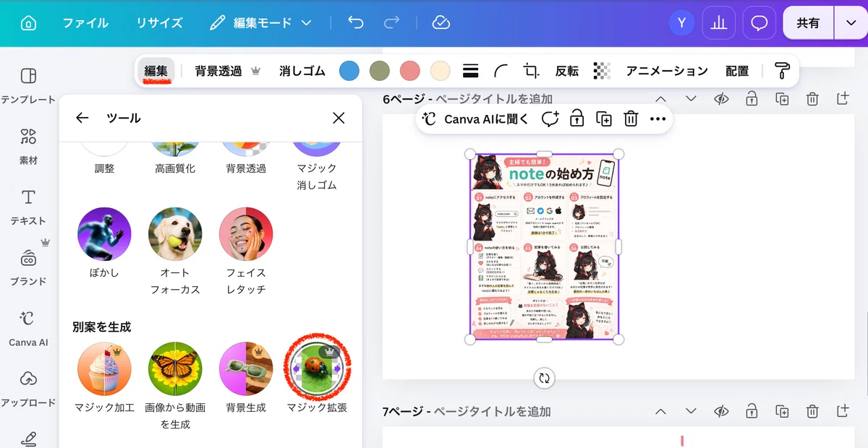Open 配置 position option
868x448 pixels.
pos(737,71)
